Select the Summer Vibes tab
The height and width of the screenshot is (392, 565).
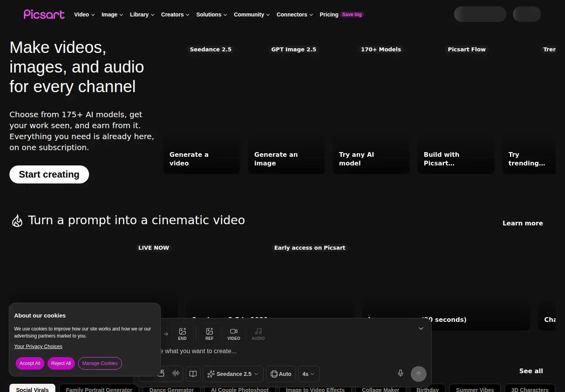point(475,389)
